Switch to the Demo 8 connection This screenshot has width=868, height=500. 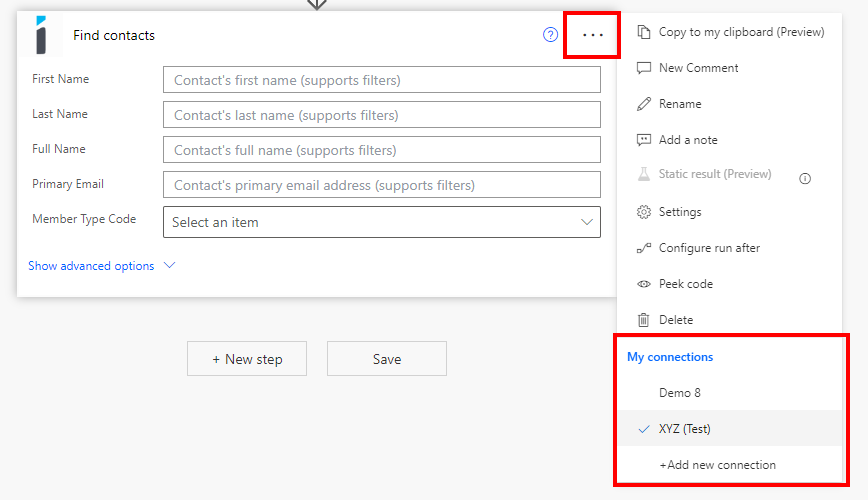(x=680, y=393)
